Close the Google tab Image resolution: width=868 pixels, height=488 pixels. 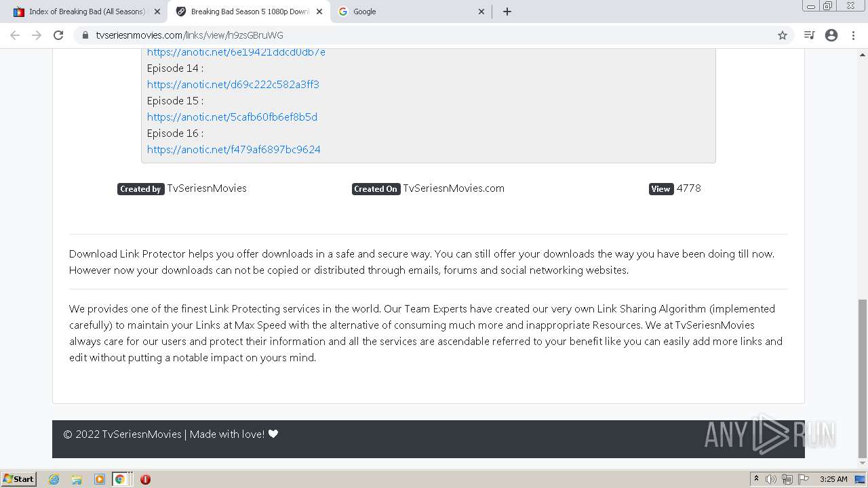tap(481, 12)
